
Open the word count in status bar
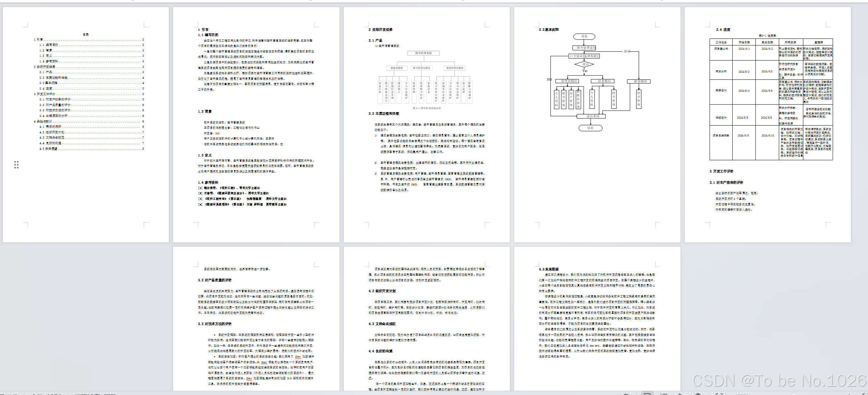[47, 394]
